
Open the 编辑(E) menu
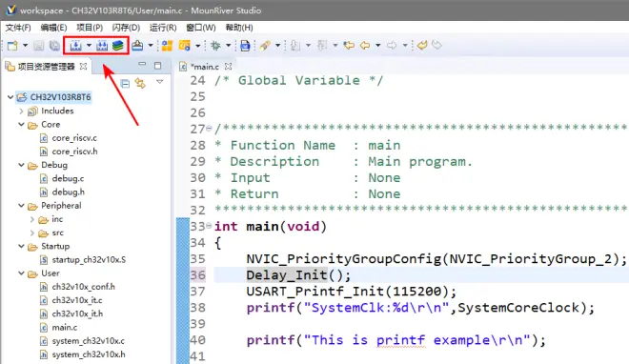[x=53, y=28]
